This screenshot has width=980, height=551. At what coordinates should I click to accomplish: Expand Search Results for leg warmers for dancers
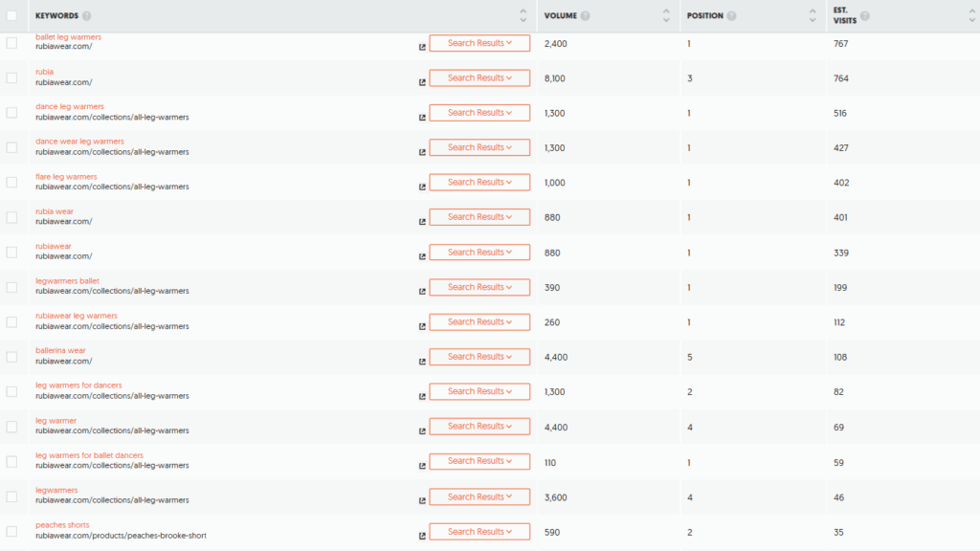tap(479, 391)
